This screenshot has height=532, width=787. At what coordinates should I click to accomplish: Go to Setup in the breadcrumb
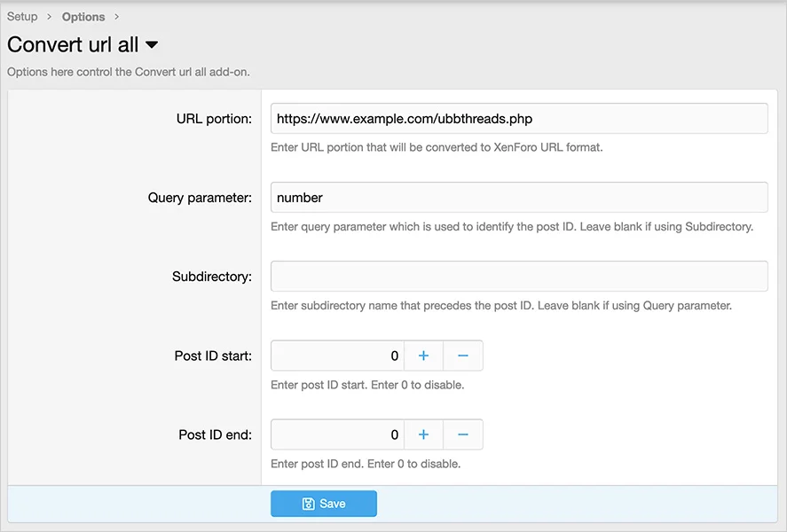coord(22,17)
